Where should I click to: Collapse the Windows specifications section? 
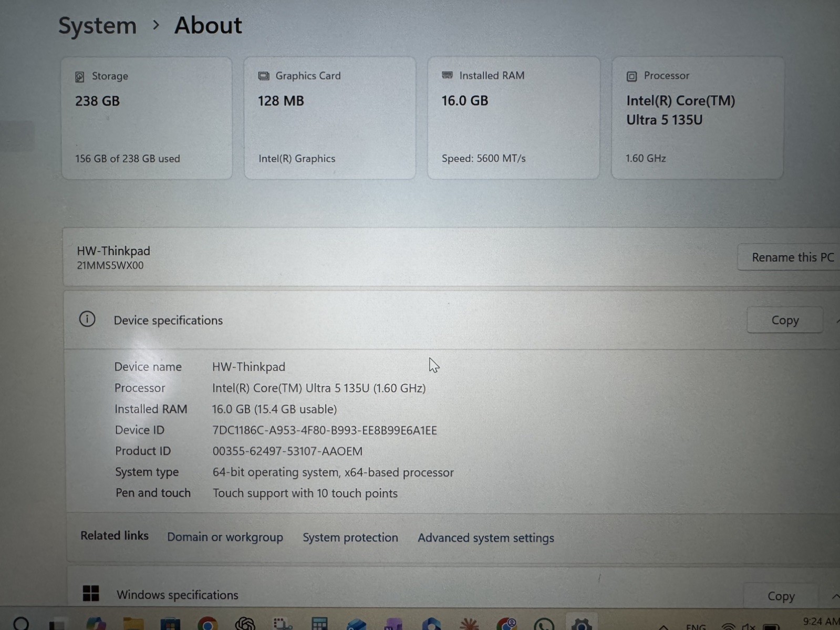[x=835, y=596]
